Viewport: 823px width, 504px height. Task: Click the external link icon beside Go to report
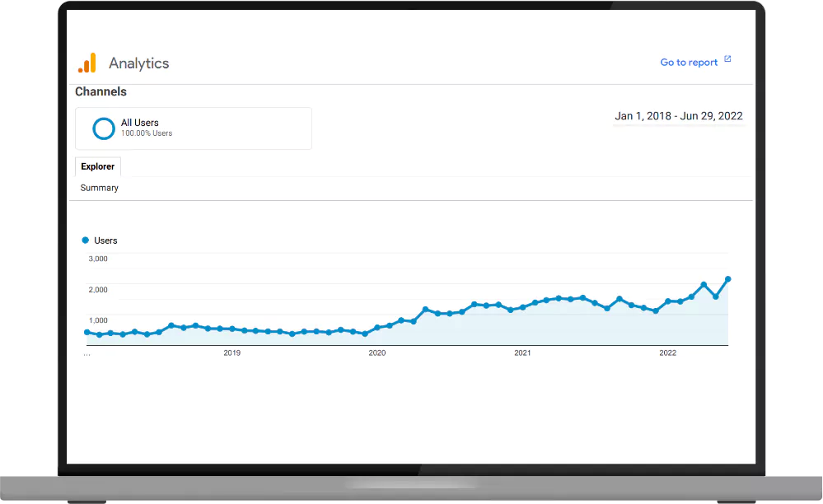coord(727,58)
